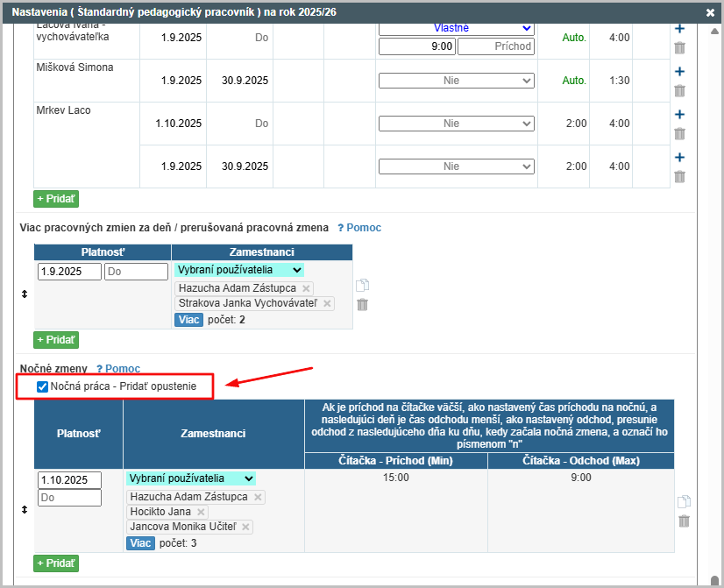This screenshot has width=724, height=588.
Task: Toggle Nočná práca - Pridať opustenie checkbox
Action: (x=43, y=386)
